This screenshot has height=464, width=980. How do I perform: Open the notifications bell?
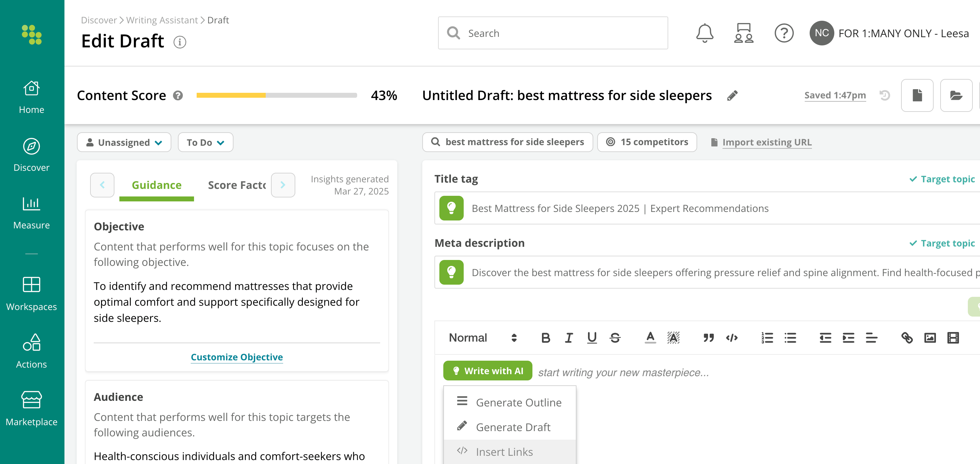[704, 33]
